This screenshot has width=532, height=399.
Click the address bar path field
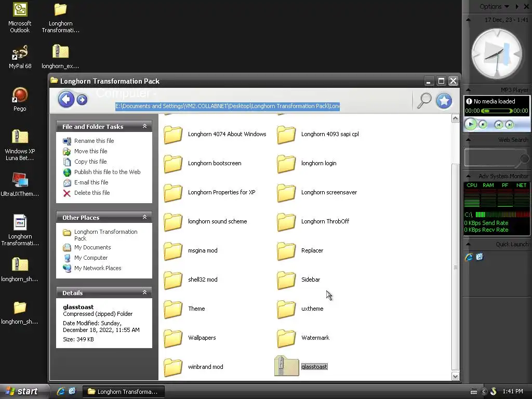[228, 106]
